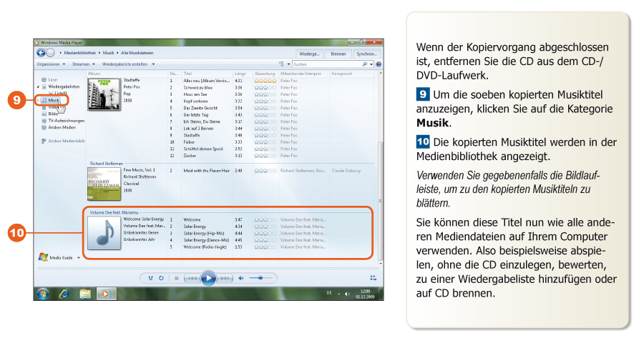This screenshot has width=644, height=343.
Task: Select Musik category in the library tree
Action: pos(54,101)
